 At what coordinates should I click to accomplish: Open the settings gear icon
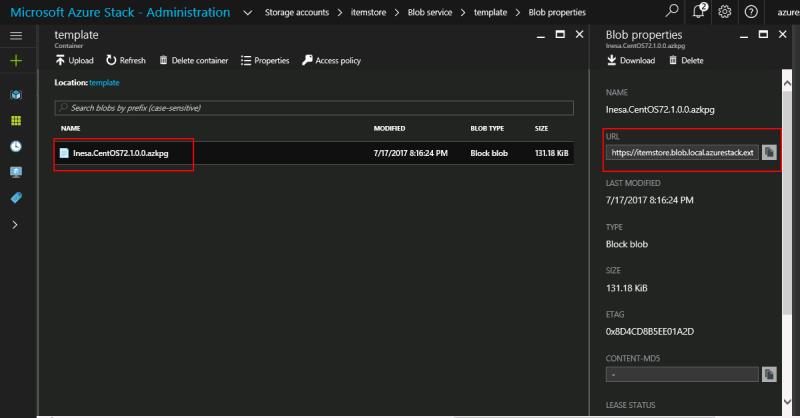point(724,11)
